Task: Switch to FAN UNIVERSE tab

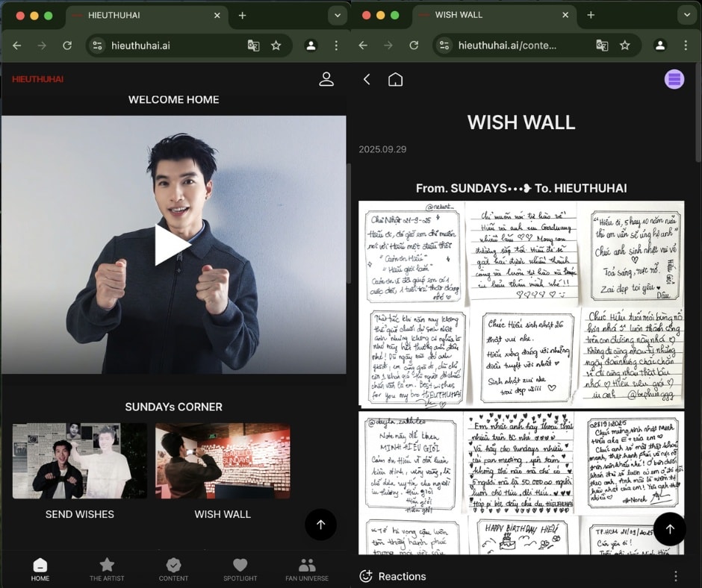Action: coord(307,569)
